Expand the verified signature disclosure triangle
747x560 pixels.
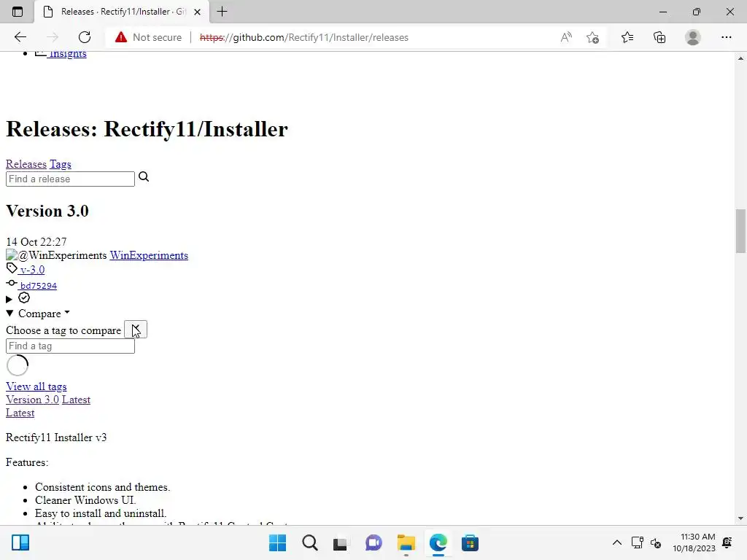coord(9,300)
